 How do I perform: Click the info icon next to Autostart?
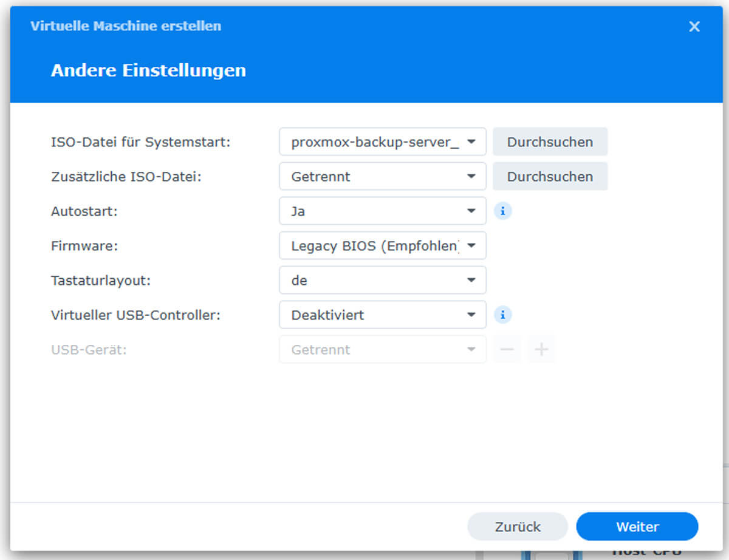click(502, 211)
